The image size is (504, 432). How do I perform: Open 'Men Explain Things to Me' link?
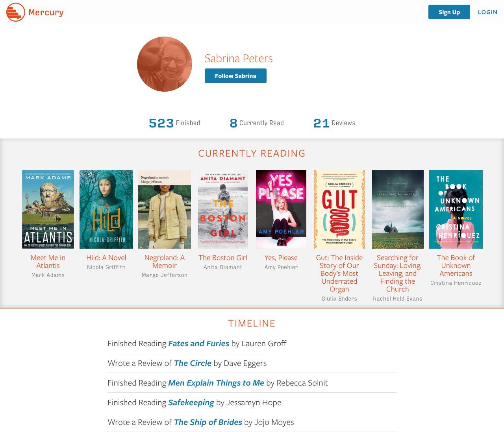[216, 383]
